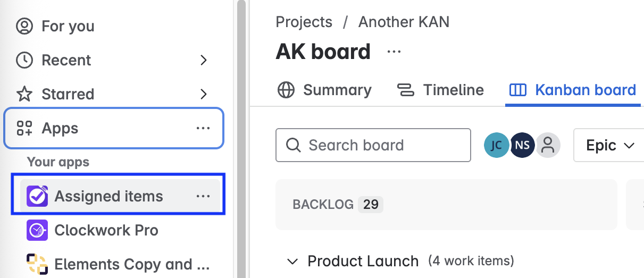Image resolution: width=644 pixels, height=278 pixels.
Task: Click the Search board input field
Action: pos(373,145)
